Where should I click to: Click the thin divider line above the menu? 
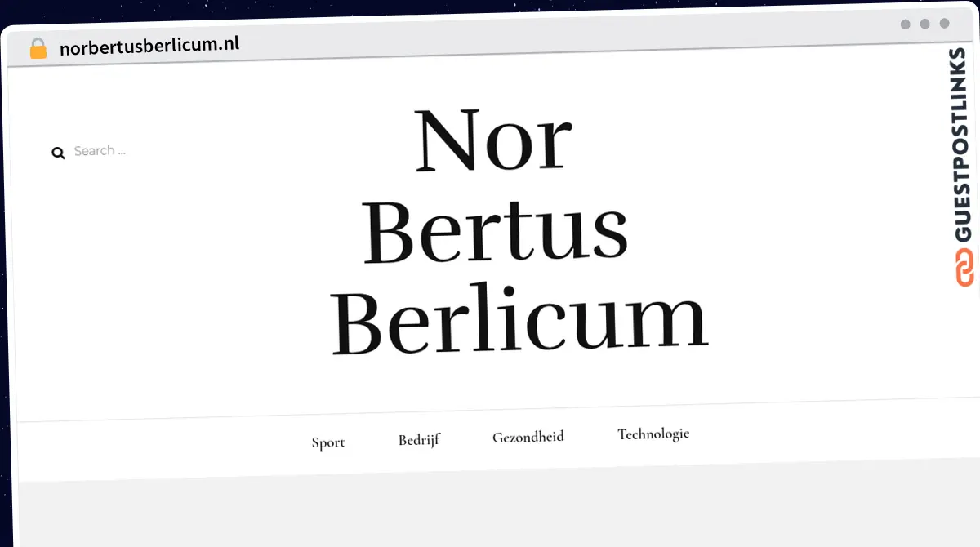click(x=490, y=413)
